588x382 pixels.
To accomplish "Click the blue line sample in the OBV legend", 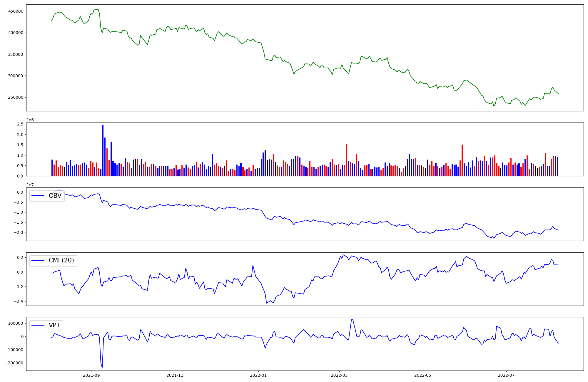I will point(38,196).
